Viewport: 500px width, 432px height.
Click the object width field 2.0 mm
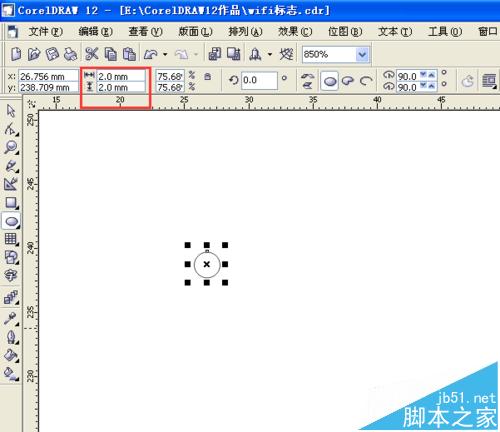(x=121, y=76)
